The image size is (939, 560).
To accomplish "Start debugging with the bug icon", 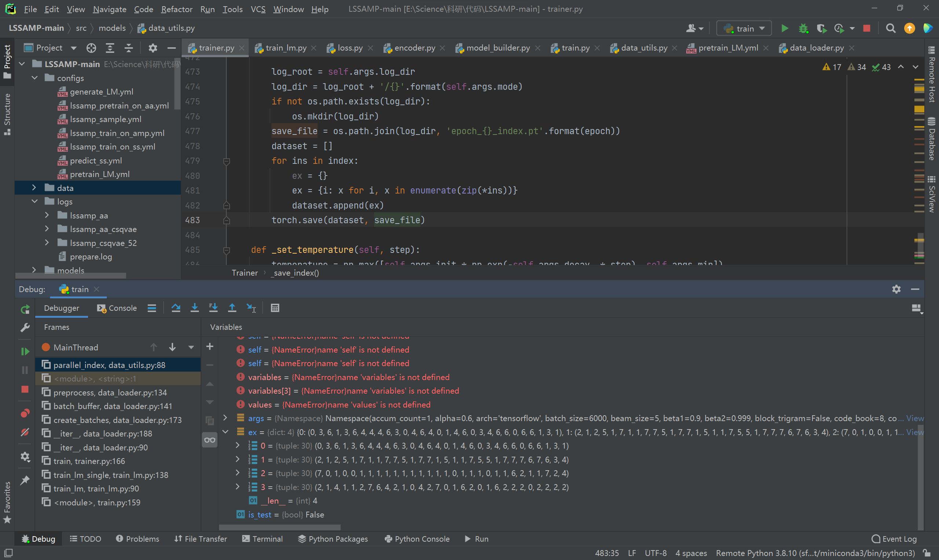I will [x=803, y=28].
